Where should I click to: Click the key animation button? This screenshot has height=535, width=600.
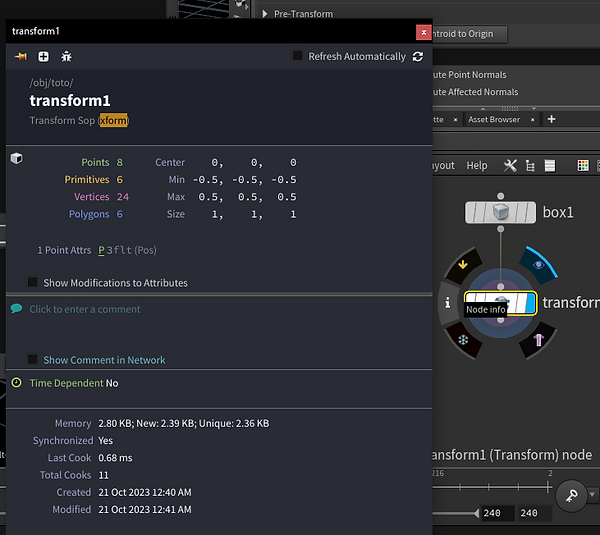tap(571, 496)
